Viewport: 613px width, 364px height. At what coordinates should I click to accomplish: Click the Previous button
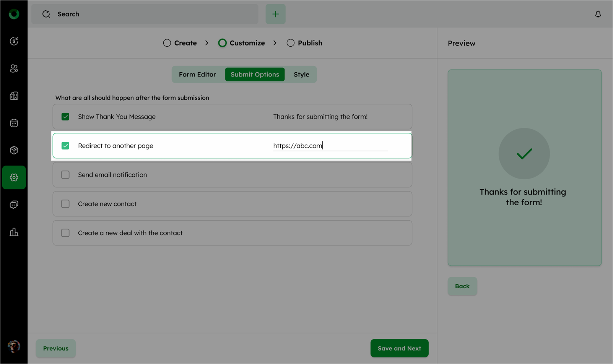(x=56, y=348)
